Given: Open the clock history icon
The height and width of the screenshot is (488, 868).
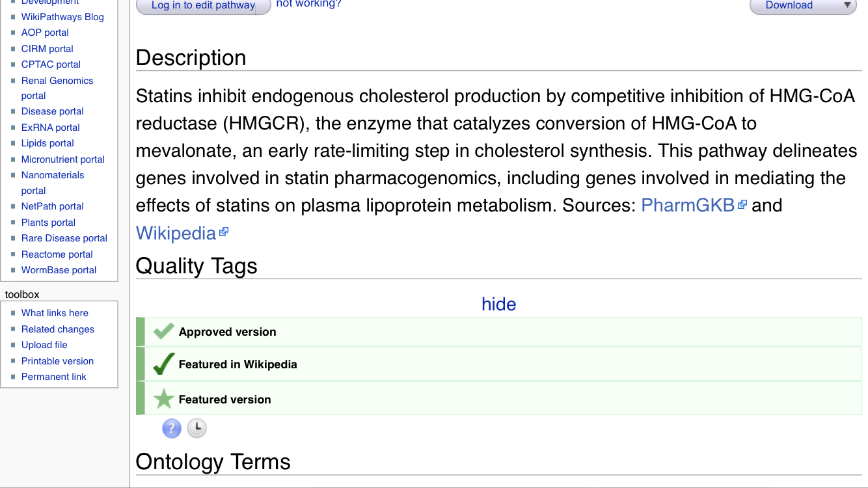Looking at the screenshot, I should (x=197, y=428).
